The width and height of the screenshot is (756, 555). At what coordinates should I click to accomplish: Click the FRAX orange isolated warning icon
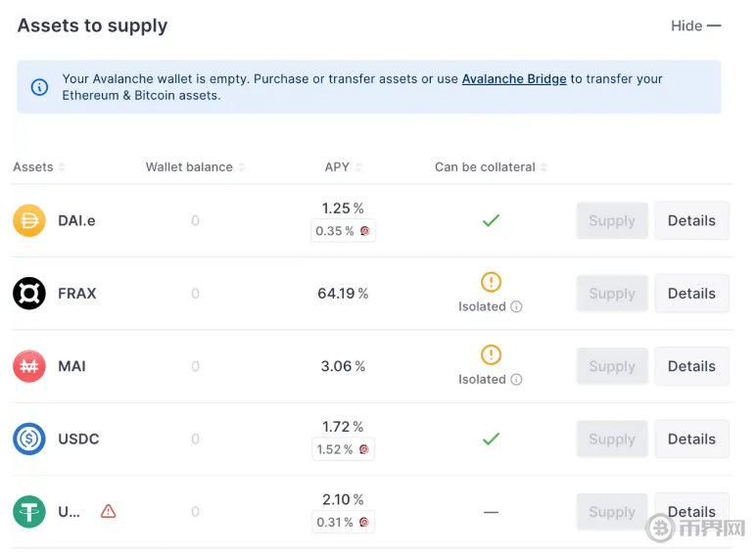coord(491,282)
